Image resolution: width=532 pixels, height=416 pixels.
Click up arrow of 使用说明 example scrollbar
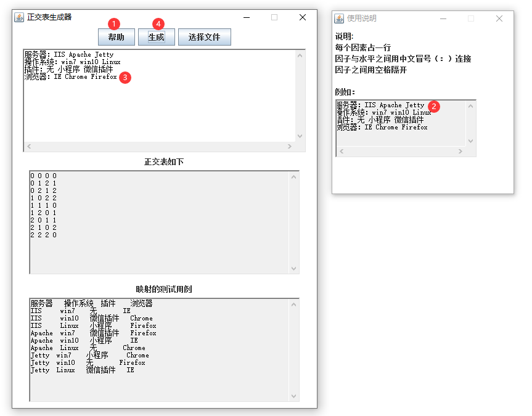pos(470,106)
